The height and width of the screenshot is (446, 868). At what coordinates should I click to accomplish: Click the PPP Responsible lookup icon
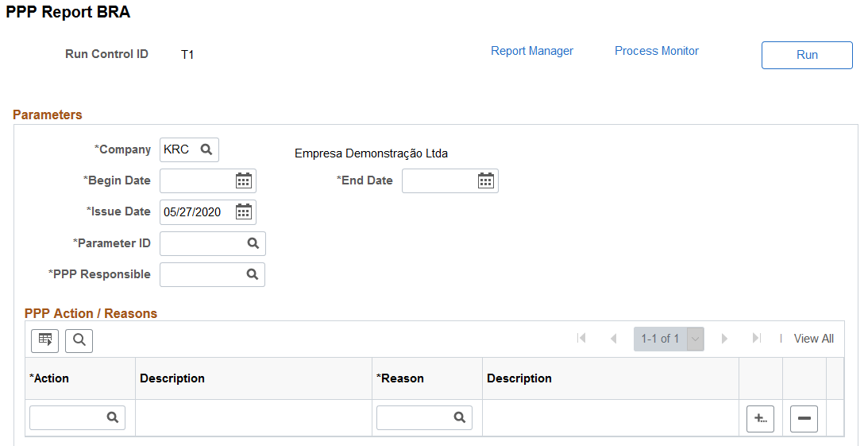point(252,274)
